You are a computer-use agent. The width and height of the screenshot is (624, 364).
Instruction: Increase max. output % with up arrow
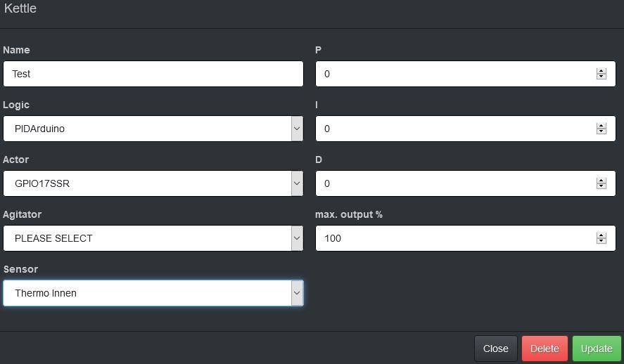[601, 235]
